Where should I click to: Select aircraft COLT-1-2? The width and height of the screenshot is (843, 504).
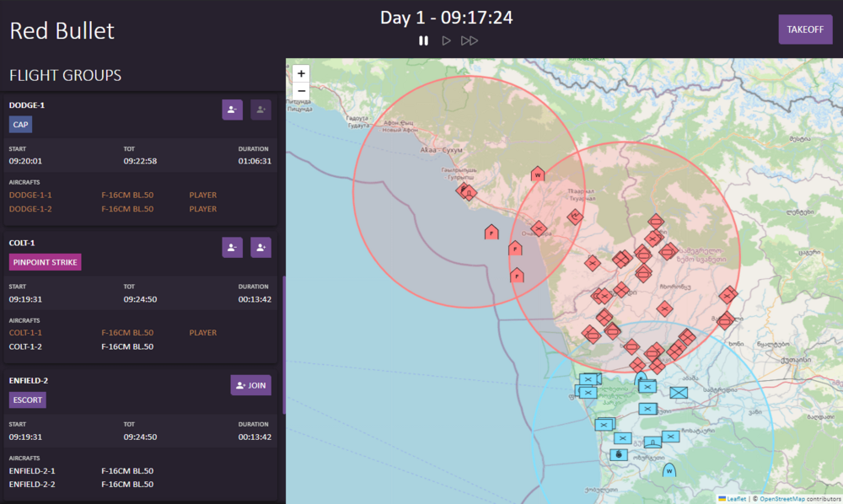point(25,346)
